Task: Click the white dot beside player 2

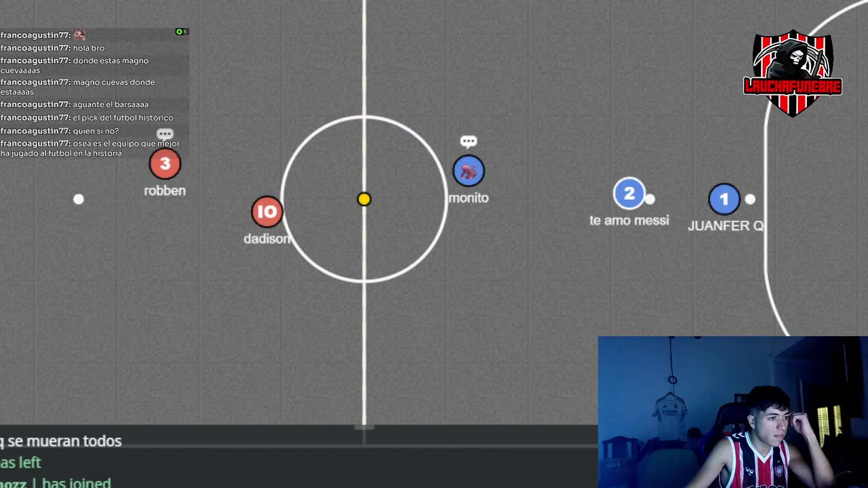Action: tap(650, 199)
